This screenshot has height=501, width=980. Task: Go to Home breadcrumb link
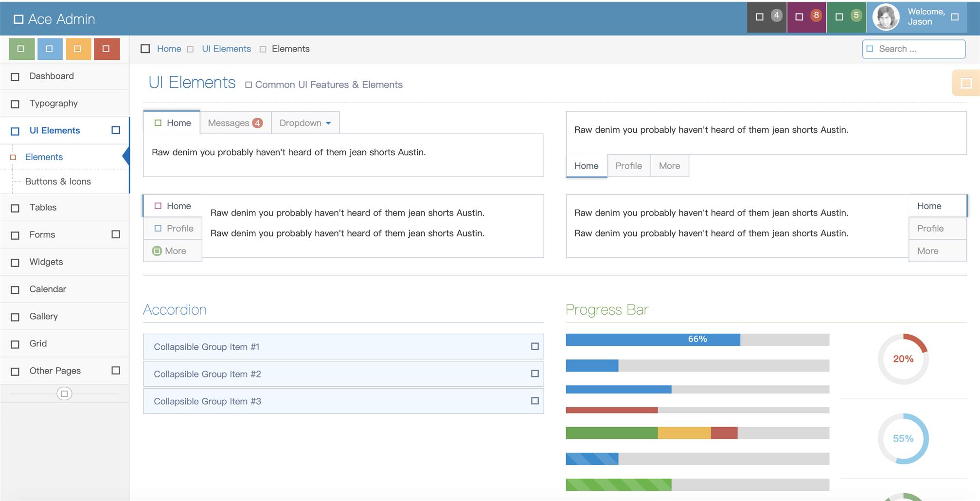[x=169, y=49]
